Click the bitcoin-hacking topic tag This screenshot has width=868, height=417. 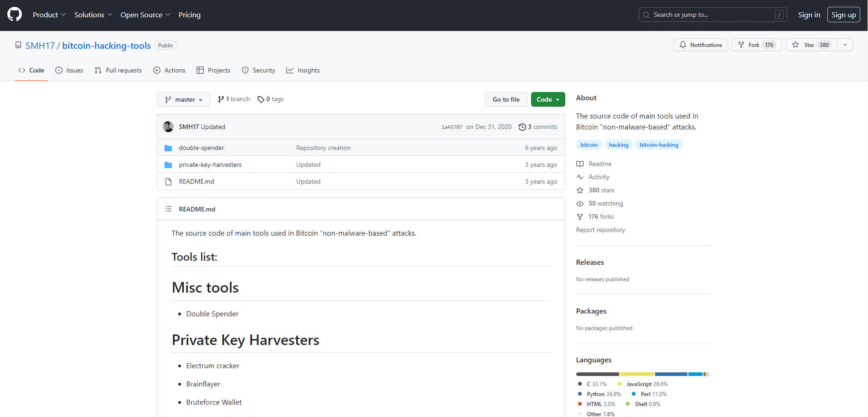(659, 145)
